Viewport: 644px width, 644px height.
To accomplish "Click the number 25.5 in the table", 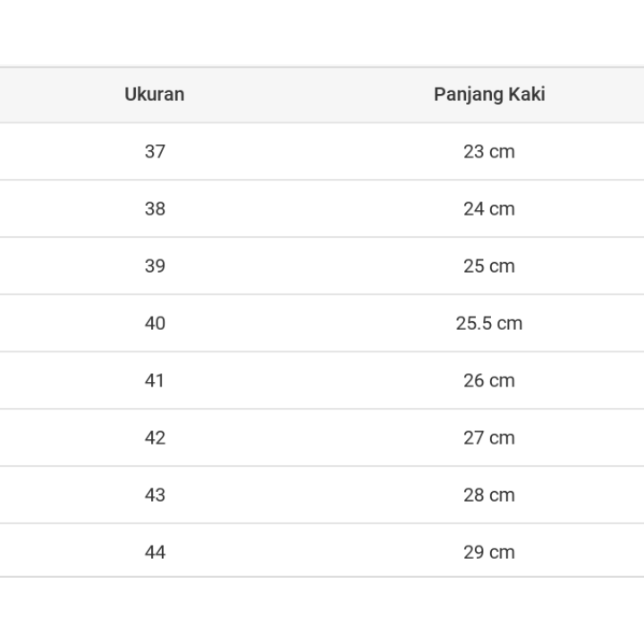I will [474, 323].
